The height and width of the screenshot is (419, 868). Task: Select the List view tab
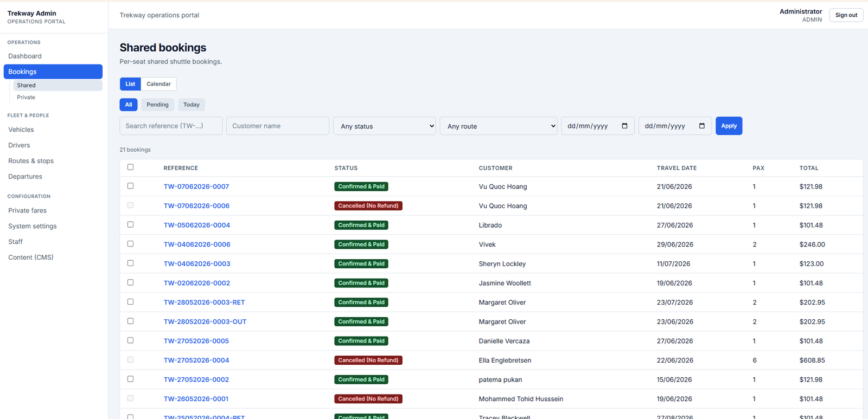coord(130,84)
